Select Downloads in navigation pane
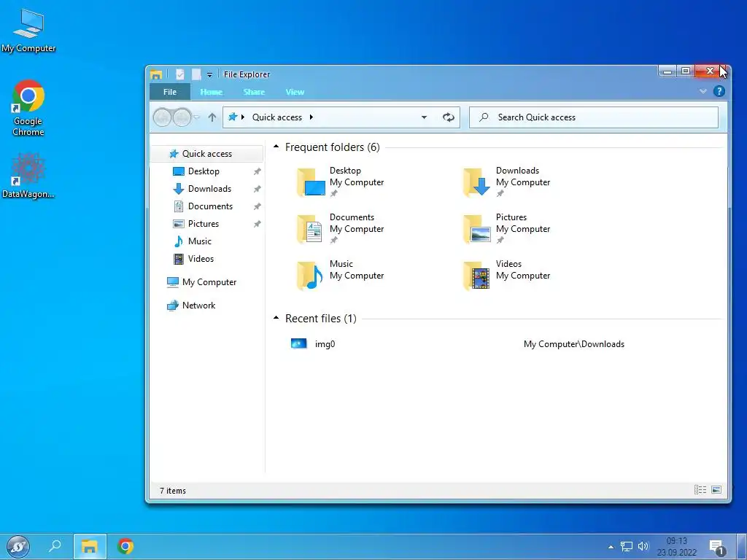The height and width of the screenshot is (560, 747). pyautogui.click(x=209, y=189)
